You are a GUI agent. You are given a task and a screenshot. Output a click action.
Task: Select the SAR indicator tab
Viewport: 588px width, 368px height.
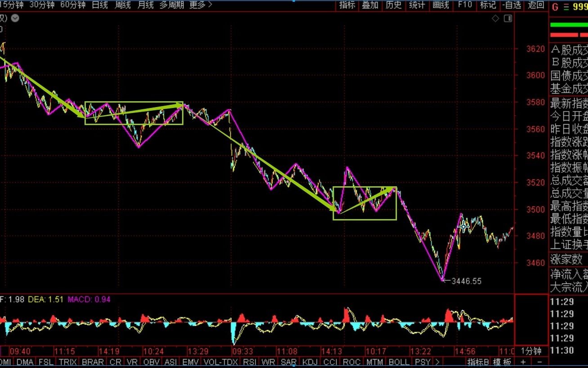click(x=289, y=362)
